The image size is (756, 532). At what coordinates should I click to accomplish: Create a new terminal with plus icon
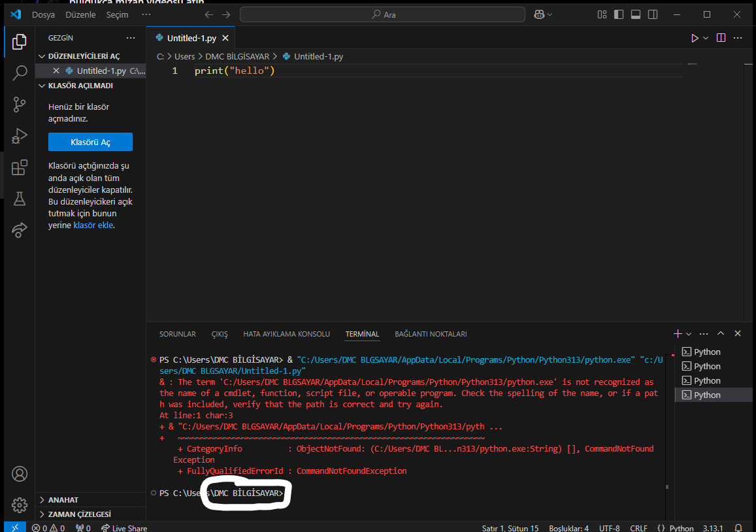point(678,334)
